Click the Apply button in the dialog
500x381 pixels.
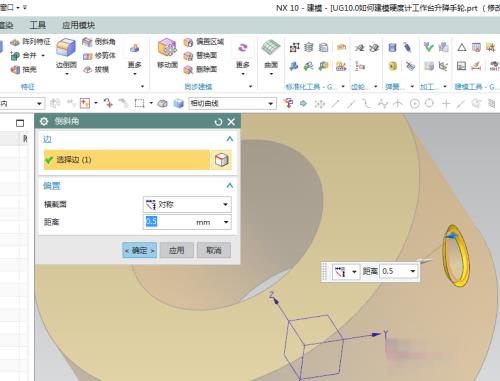(177, 250)
